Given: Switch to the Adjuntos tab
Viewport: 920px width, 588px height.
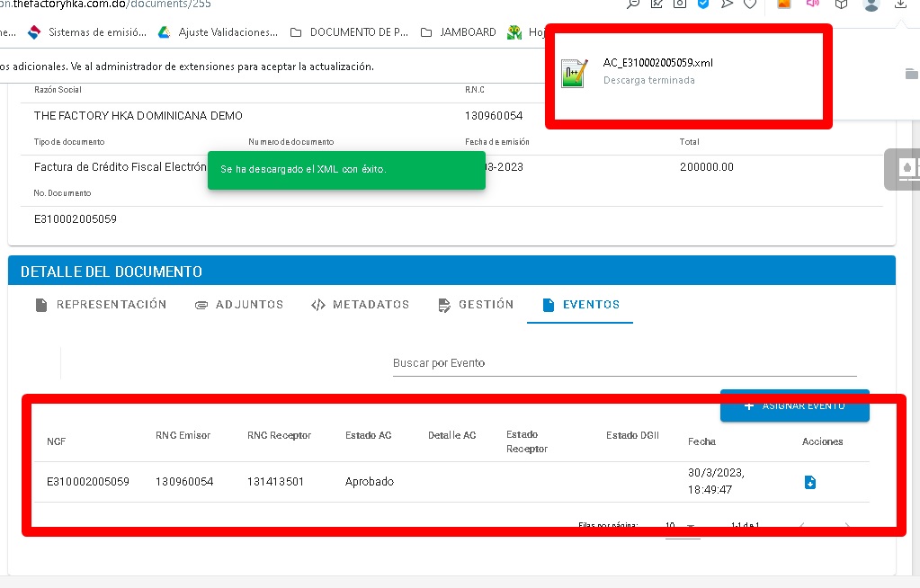Looking at the screenshot, I should (x=239, y=305).
